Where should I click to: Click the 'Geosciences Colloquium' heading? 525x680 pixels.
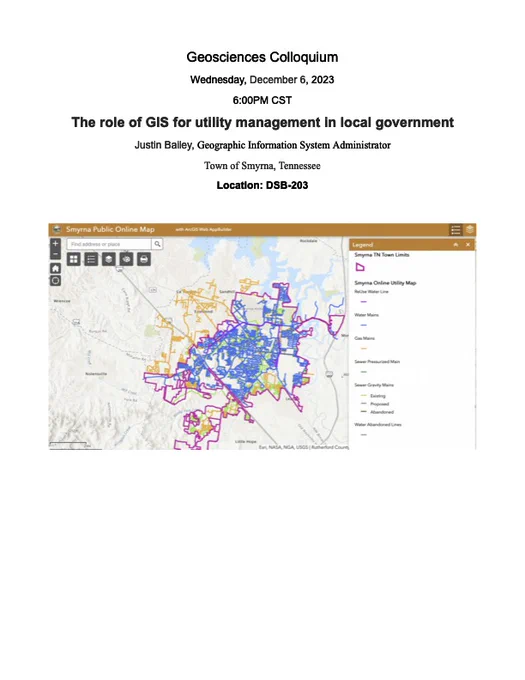tap(262, 57)
